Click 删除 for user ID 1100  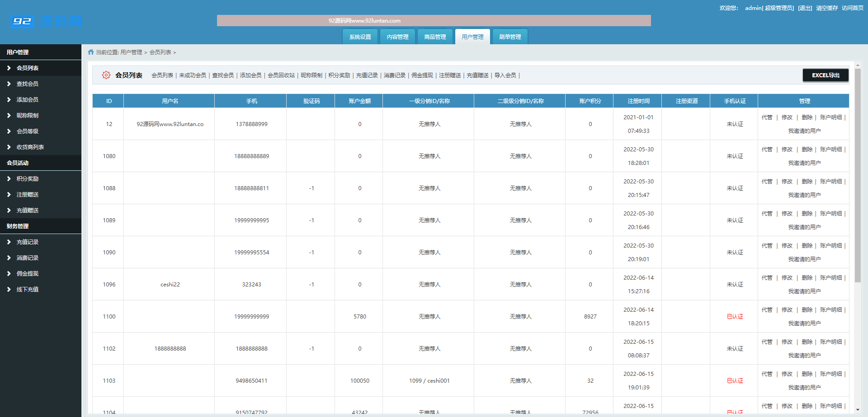807,309
